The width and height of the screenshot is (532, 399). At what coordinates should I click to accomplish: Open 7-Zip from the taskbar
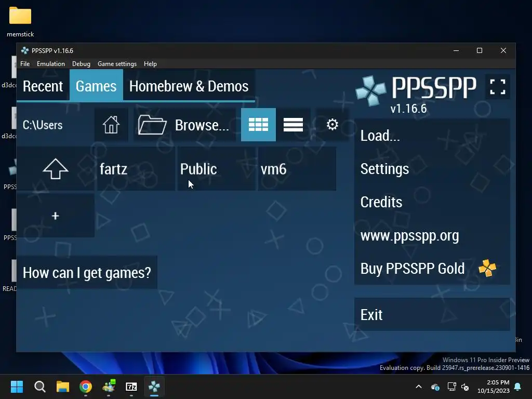tap(131, 387)
